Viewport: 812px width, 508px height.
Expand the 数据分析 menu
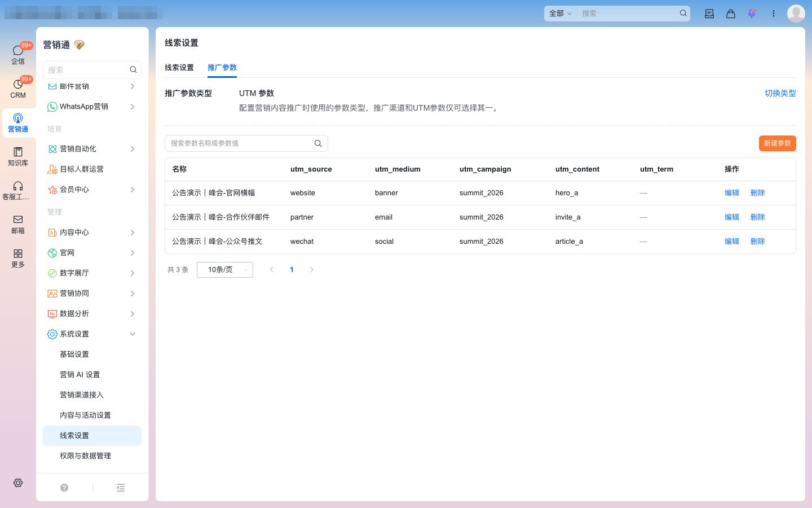92,314
